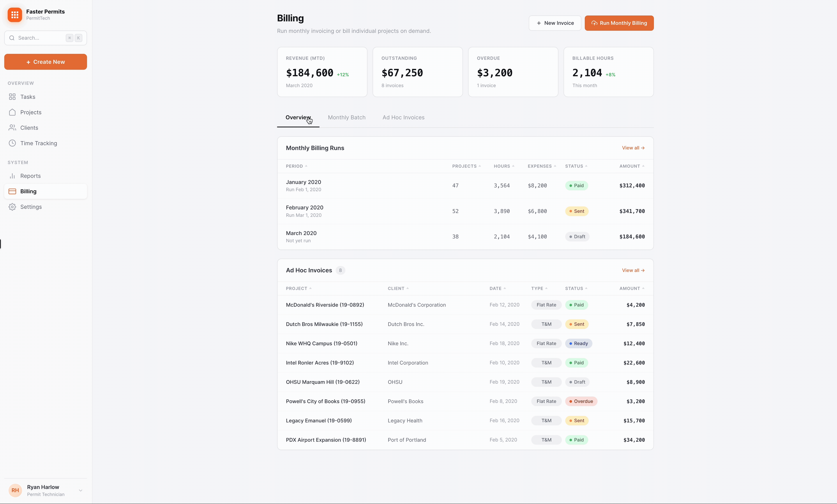Select Clients in the sidebar
837x504 pixels.
click(29, 128)
